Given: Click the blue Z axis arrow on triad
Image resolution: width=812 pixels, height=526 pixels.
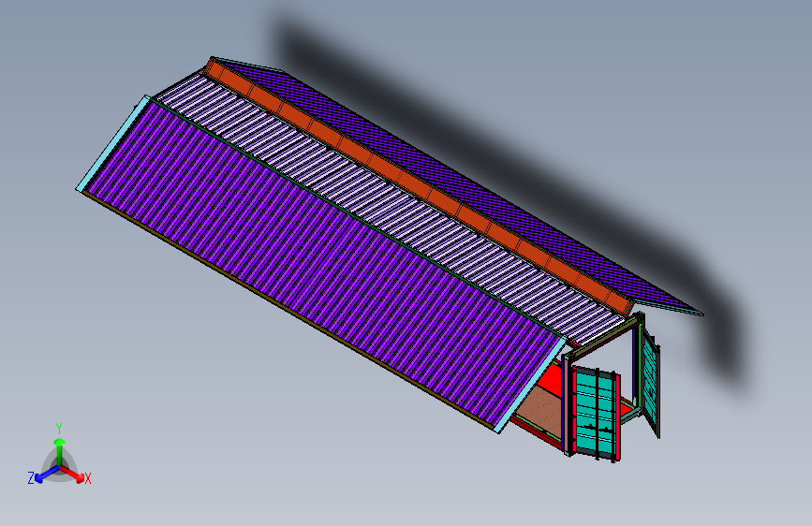Looking at the screenshot, I should (47, 475).
